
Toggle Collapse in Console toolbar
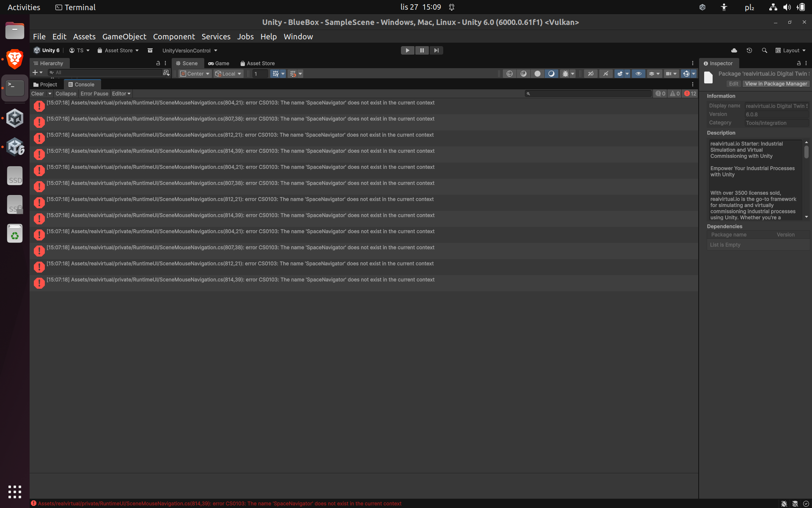[66, 94]
